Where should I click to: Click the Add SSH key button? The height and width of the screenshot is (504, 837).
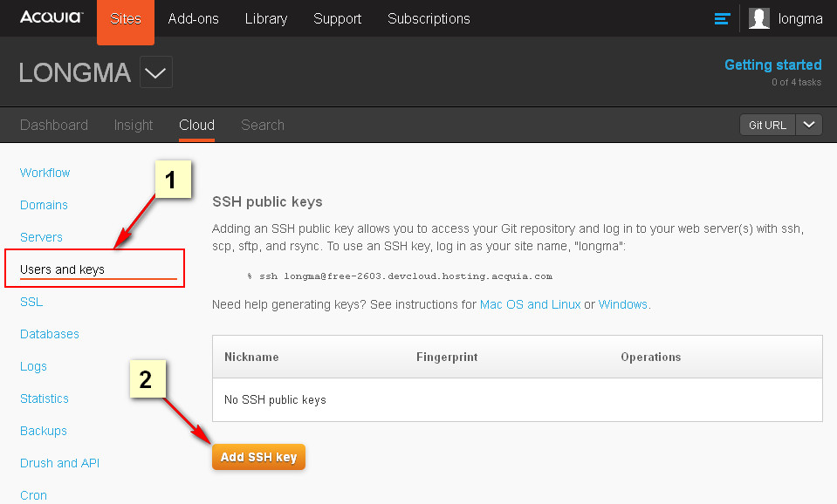coord(258,457)
